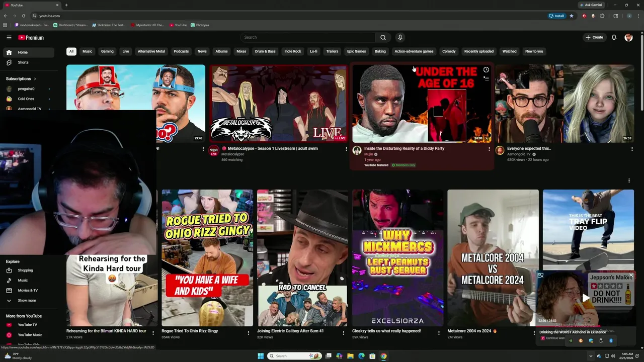Open File Explorer from taskbar
This screenshot has height=362, width=644.
350,356
